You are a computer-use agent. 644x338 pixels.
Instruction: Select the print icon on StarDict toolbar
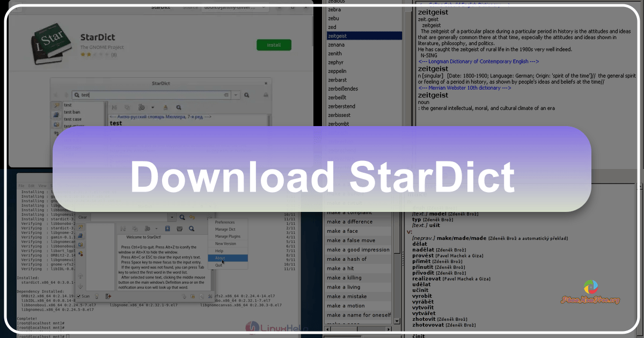[180, 229]
